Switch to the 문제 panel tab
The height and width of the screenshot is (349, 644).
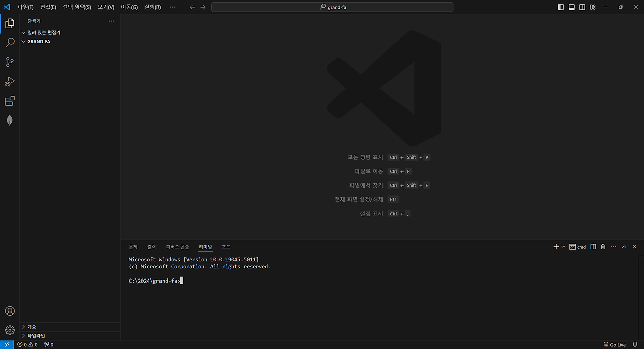tap(133, 247)
